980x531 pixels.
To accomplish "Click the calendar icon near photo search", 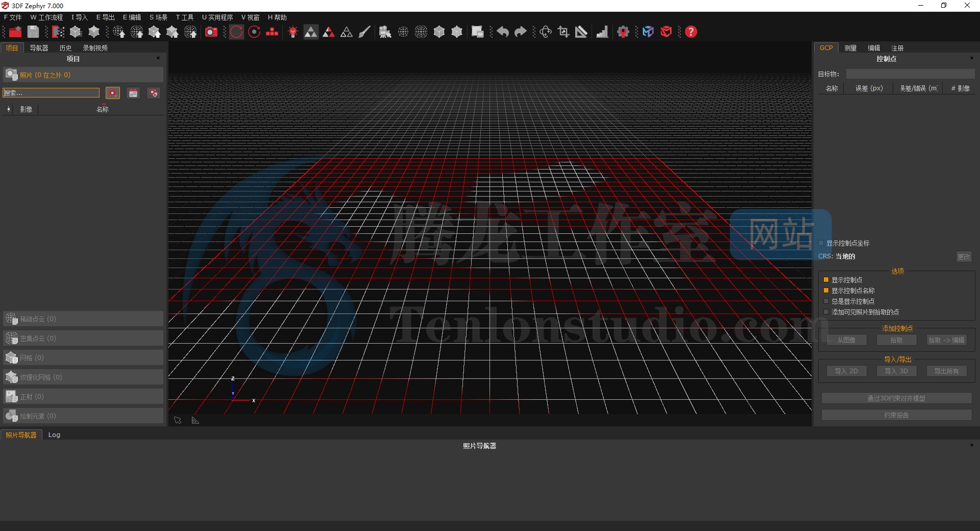I will point(133,93).
